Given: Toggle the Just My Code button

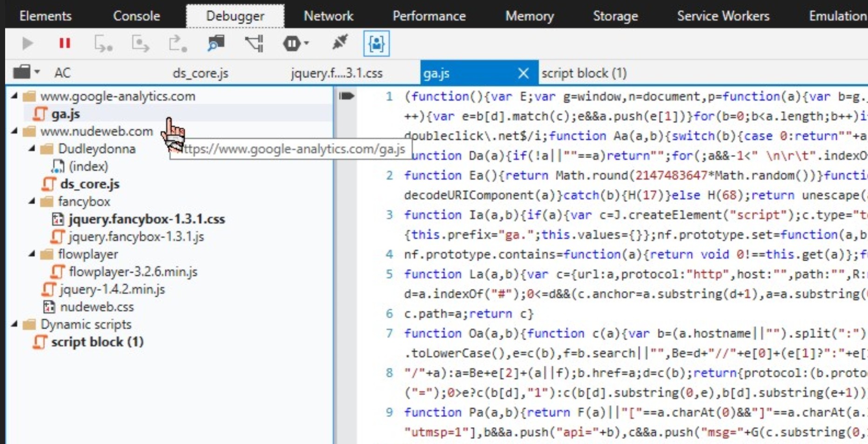Looking at the screenshot, I should pos(376,44).
